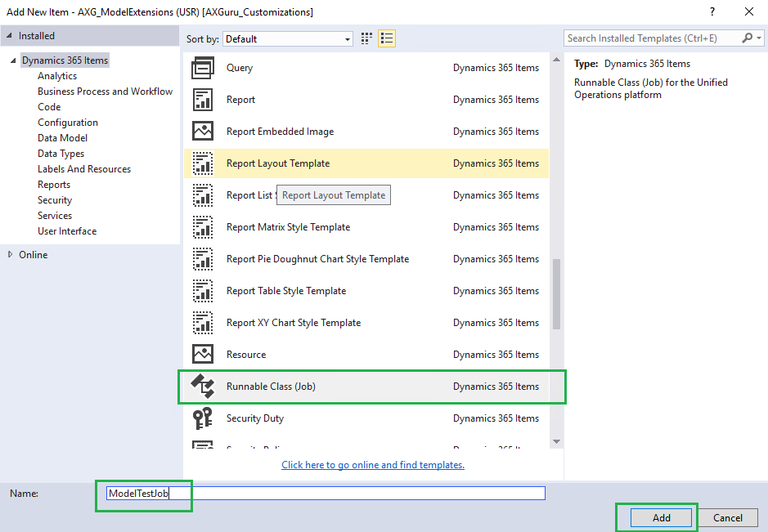Click the scrollbar up arrow

(x=556, y=60)
